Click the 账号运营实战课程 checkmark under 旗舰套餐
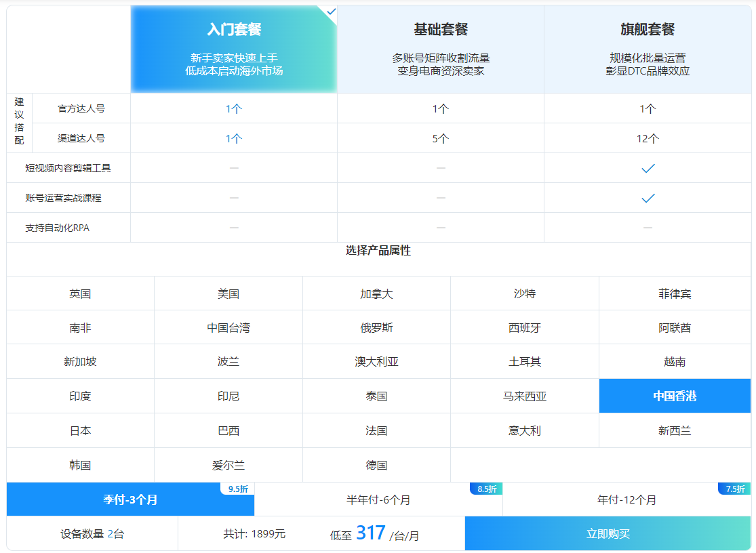This screenshot has height=553, width=756. click(x=648, y=198)
